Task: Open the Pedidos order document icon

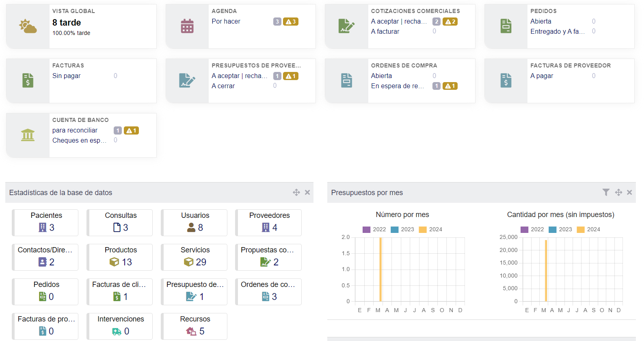Action: coord(506,26)
